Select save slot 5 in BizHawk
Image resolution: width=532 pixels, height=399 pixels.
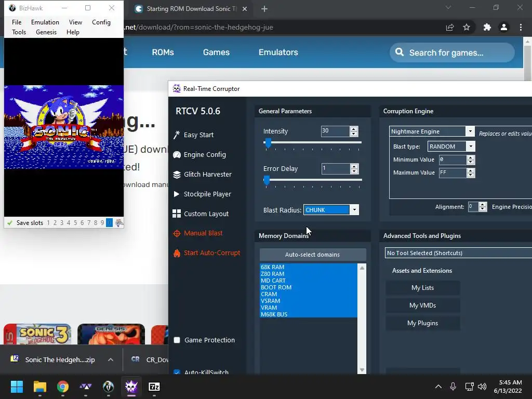coord(75,223)
